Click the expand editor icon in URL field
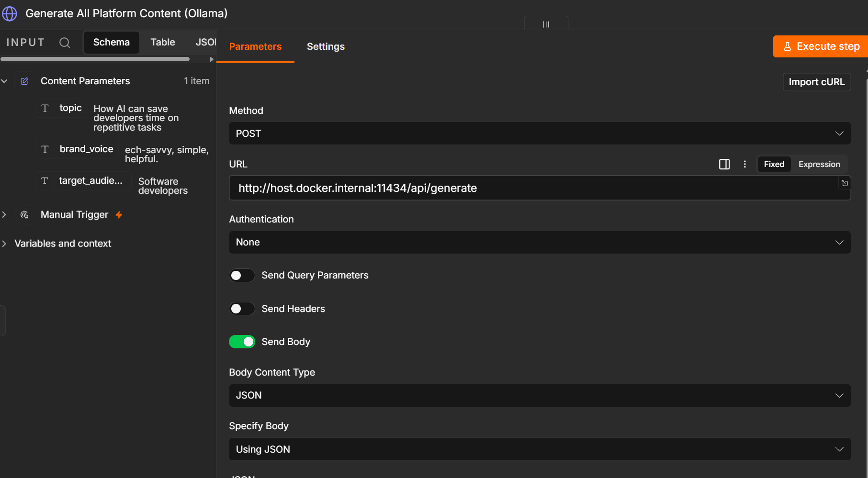The image size is (868, 478). point(845,183)
